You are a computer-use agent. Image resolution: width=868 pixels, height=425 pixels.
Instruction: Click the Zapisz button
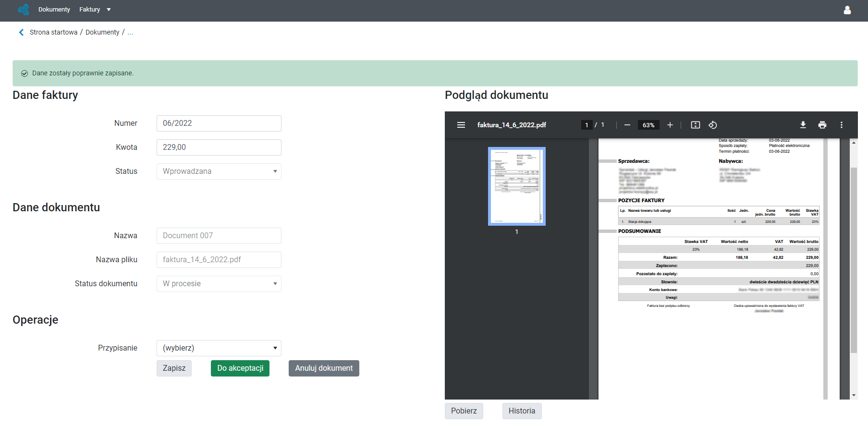coord(174,368)
